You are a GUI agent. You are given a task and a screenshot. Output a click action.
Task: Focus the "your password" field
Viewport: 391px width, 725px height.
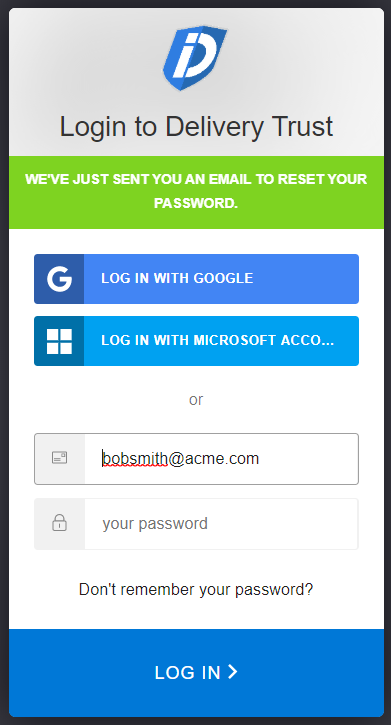coord(196,524)
